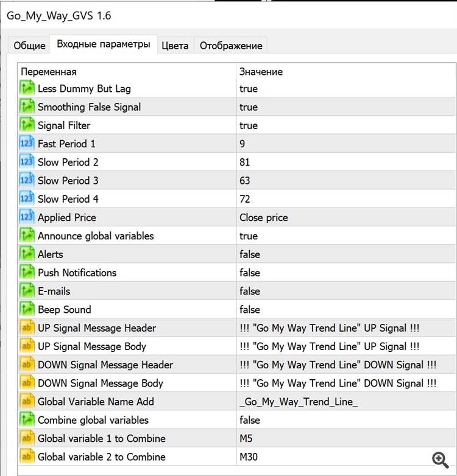Click the integer icon next to Slow Period 4
Screen dimensions: 457x476
tap(27, 199)
